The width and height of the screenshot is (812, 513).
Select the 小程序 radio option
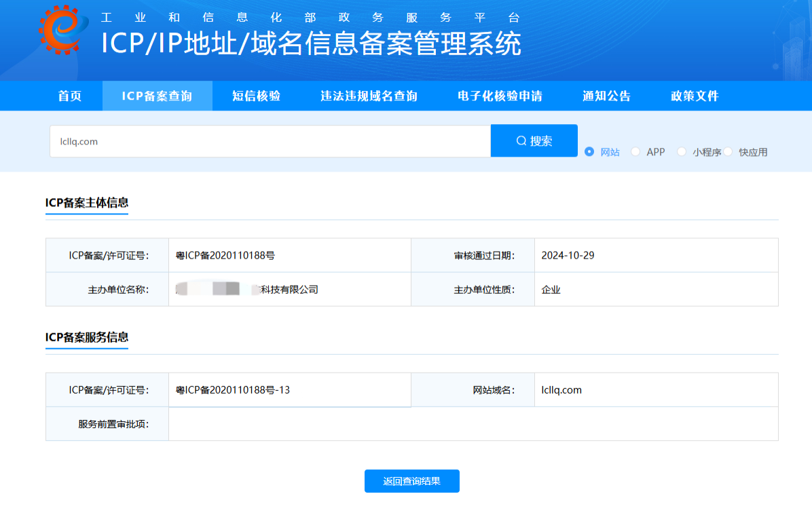coord(682,152)
